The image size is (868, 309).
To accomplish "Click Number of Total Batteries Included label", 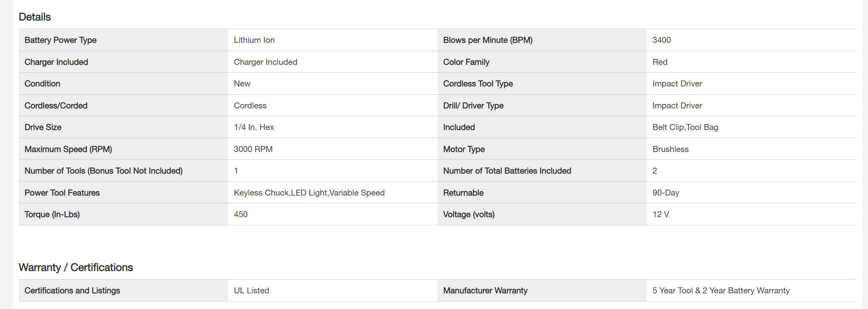I will pos(507,171).
